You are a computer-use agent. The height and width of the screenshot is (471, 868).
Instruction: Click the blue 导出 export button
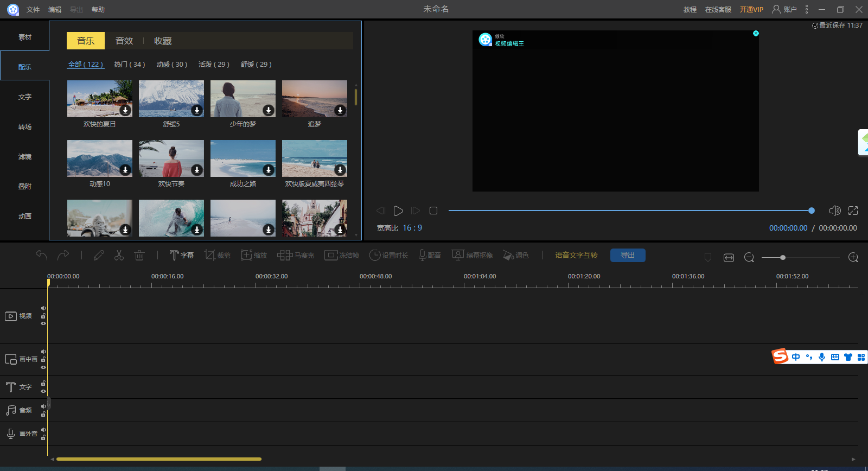[x=628, y=255]
